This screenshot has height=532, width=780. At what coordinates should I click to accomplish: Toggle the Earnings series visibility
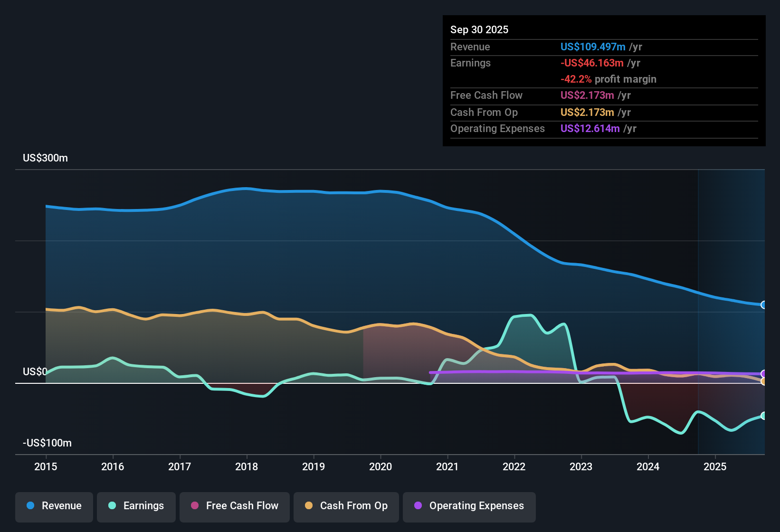[136, 506]
